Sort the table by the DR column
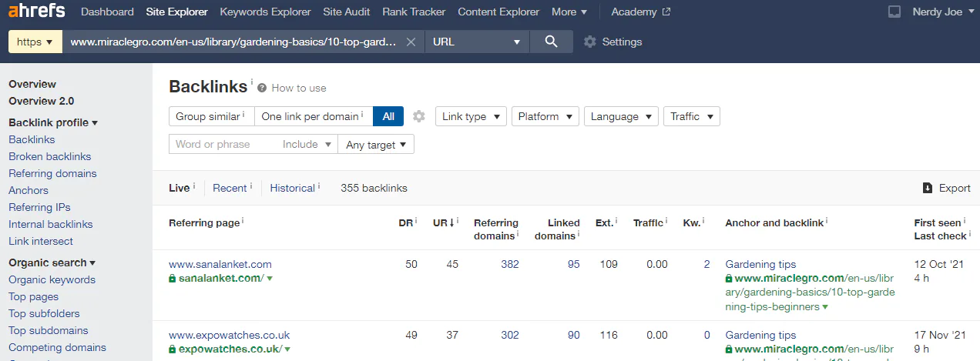This screenshot has width=980, height=361. [x=406, y=222]
